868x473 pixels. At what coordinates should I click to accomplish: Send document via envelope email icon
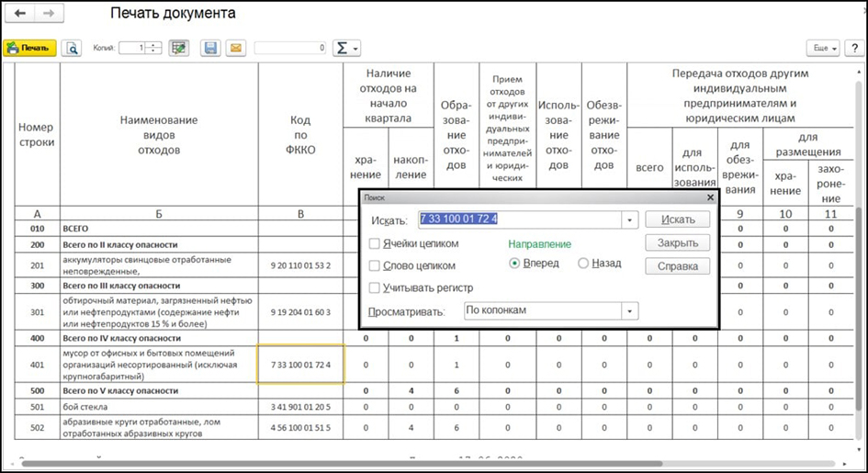(236, 48)
